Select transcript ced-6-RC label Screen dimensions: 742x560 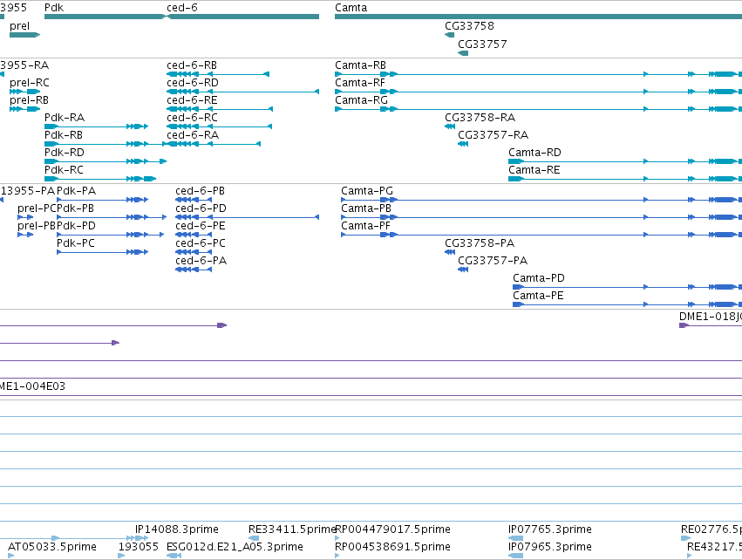[x=192, y=118]
